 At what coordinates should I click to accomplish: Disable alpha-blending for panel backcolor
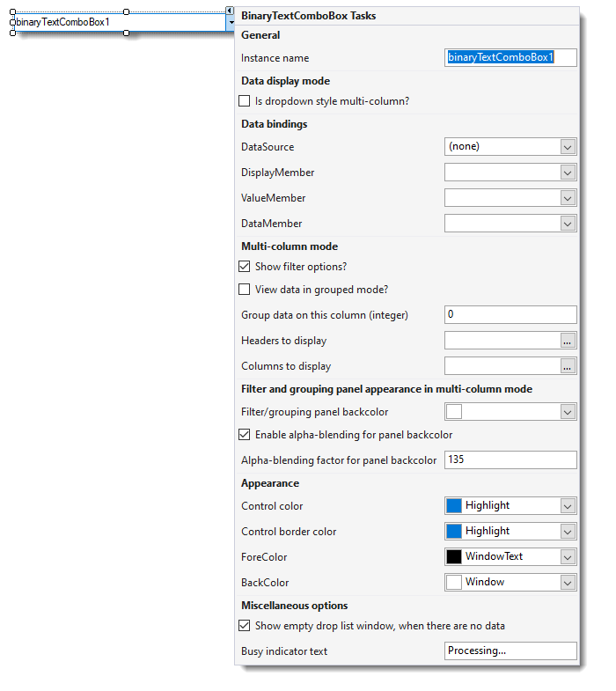pos(244,435)
